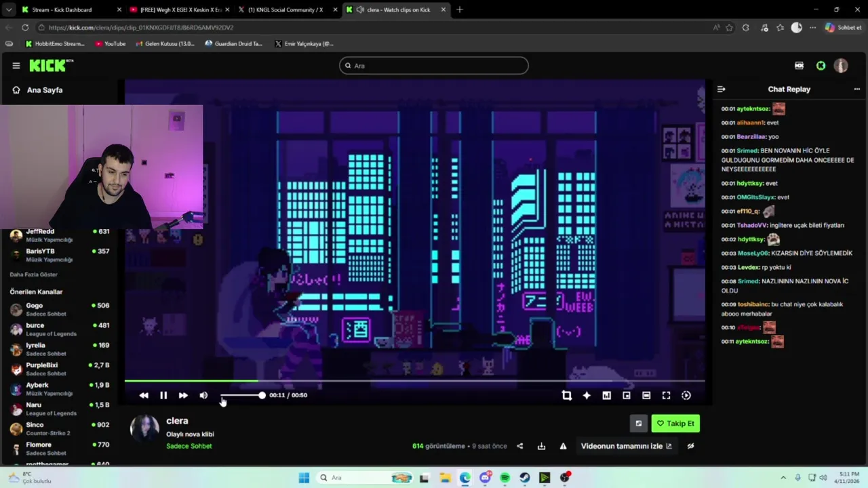Report the clip with warning icon
The image size is (868, 488).
click(563, 446)
